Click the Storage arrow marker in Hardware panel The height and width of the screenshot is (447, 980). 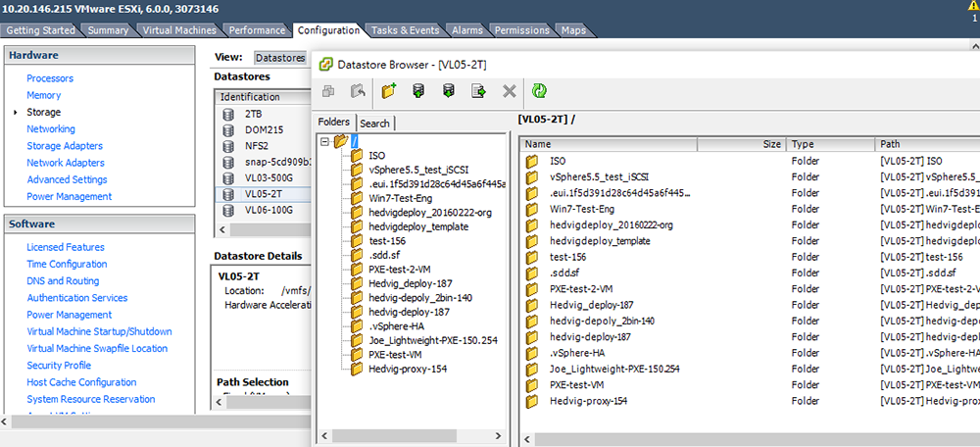[15, 113]
